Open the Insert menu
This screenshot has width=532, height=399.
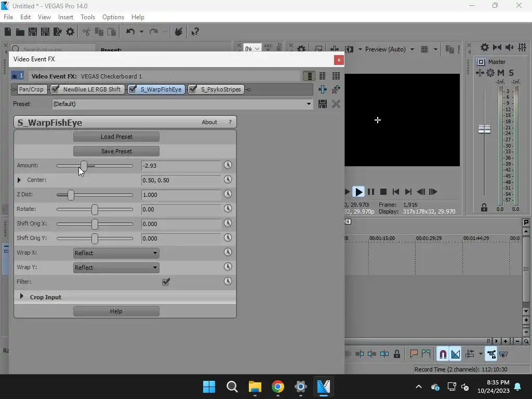tap(65, 17)
